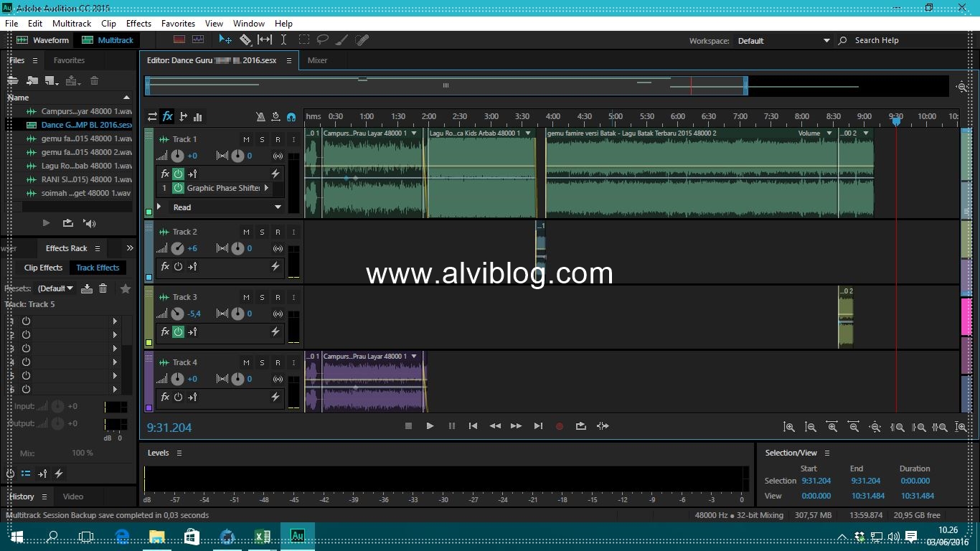Image resolution: width=980 pixels, height=551 pixels.
Task: Open Files panel menu
Action: pos(34,61)
